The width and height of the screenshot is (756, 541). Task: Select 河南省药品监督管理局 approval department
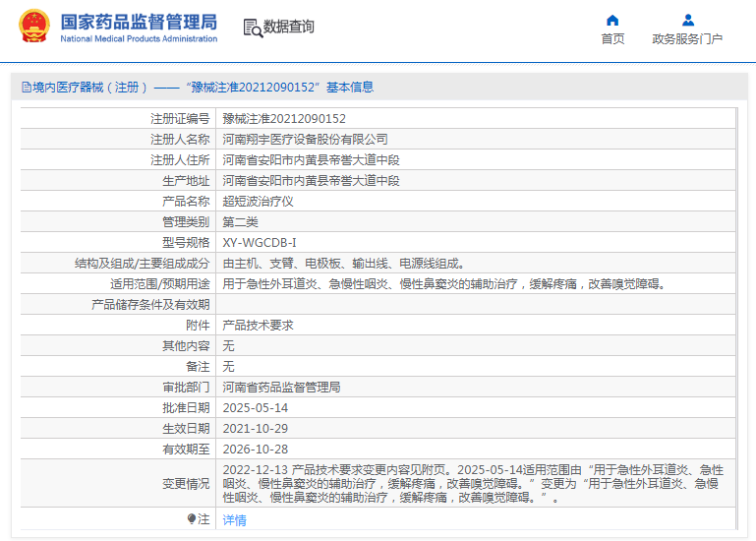281,388
